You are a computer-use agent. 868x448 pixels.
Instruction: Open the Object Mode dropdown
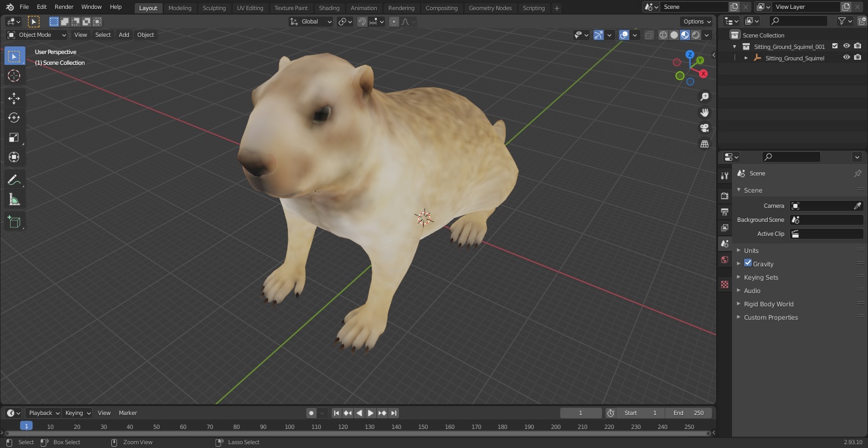click(37, 35)
